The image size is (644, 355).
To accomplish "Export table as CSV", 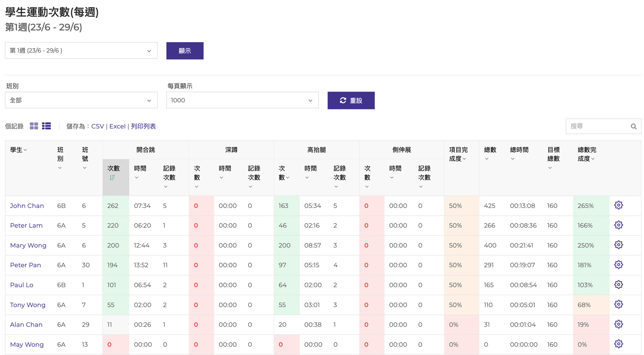I will [97, 126].
